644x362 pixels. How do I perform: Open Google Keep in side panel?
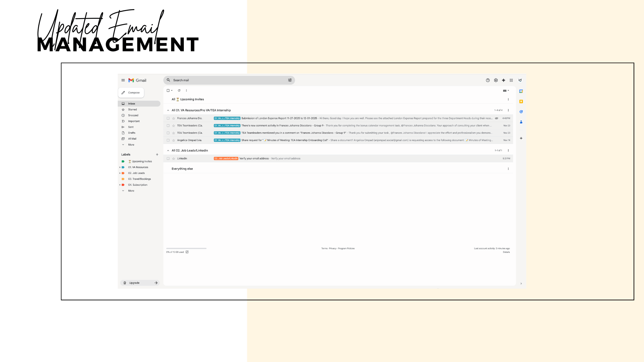[521, 102]
